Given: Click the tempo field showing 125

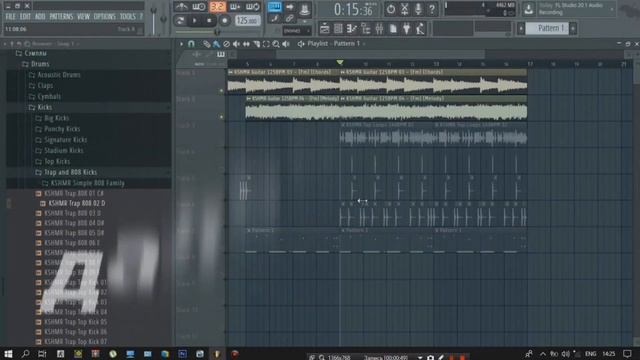Looking at the screenshot, I should coord(247,20).
